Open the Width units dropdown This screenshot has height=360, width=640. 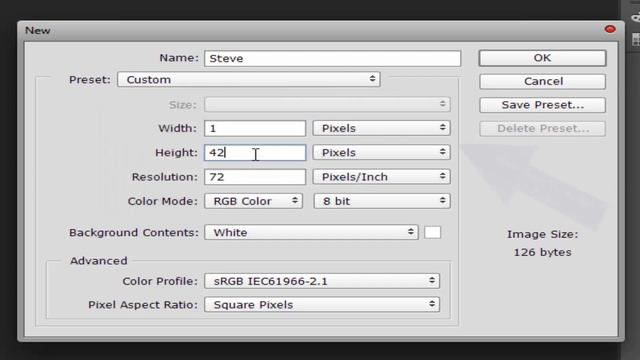click(x=381, y=128)
